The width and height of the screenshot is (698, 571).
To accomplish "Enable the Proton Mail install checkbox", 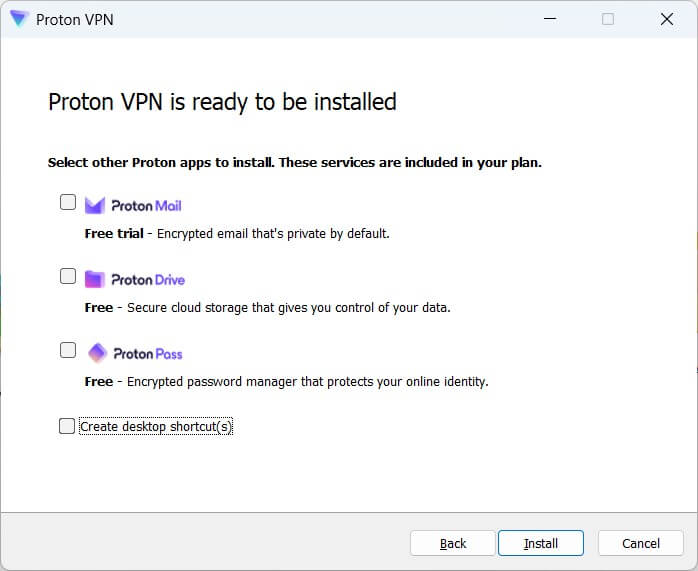I will click(x=68, y=202).
